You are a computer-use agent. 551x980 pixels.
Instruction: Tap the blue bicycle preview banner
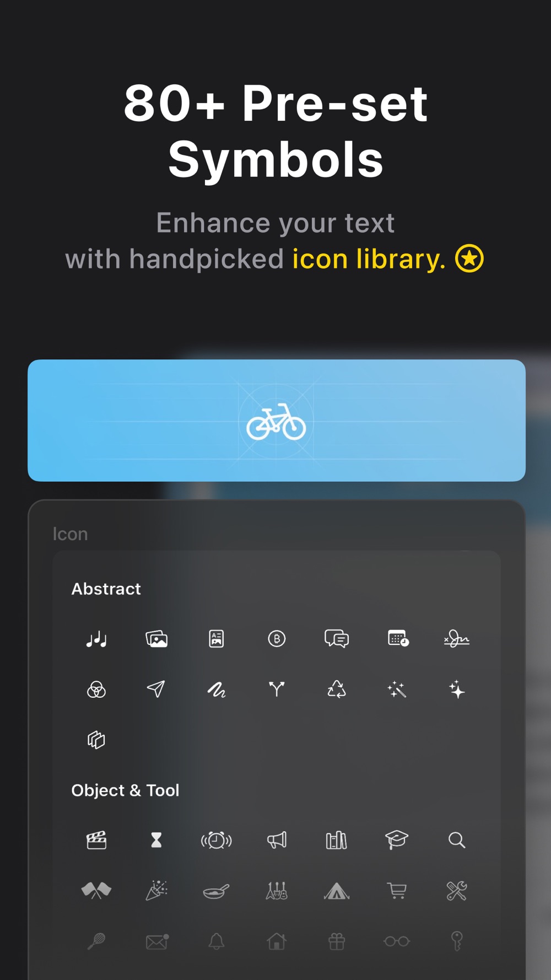click(x=277, y=421)
